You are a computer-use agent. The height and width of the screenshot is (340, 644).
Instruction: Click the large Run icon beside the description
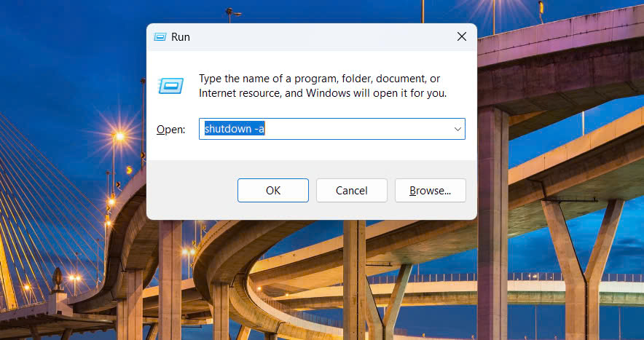point(171,87)
